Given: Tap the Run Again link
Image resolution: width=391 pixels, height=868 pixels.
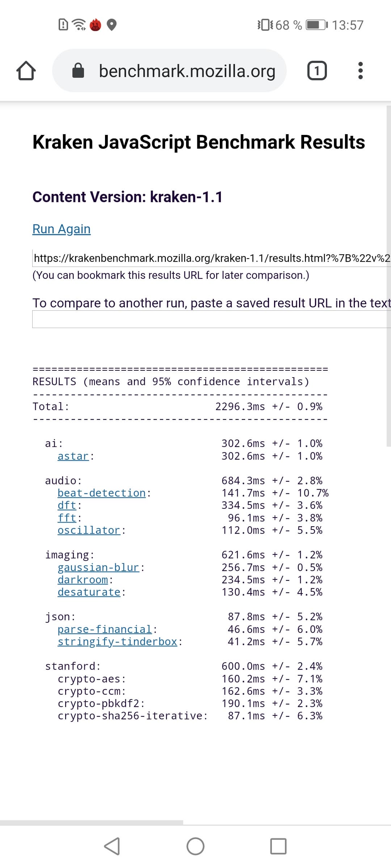Looking at the screenshot, I should (62, 229).
